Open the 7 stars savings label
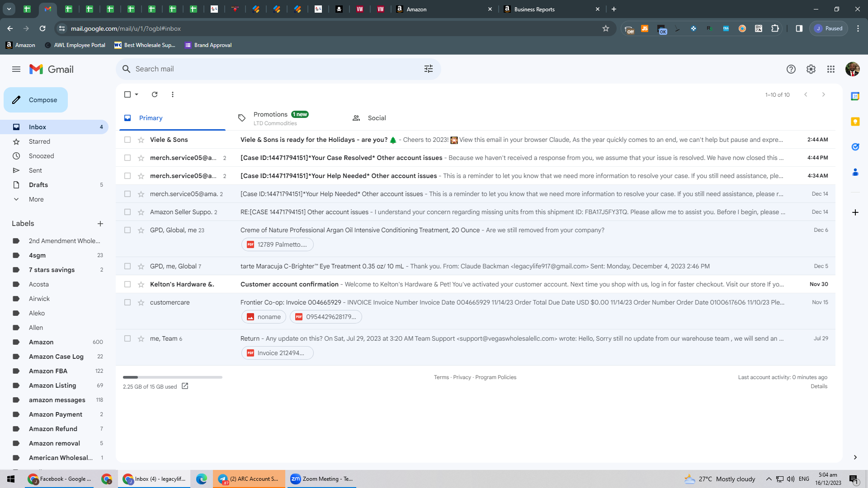 [x=54, y=270]
